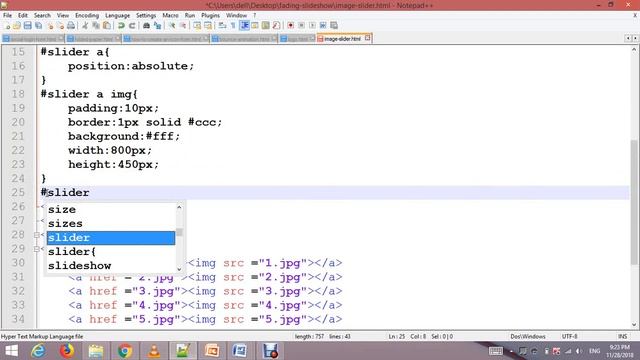The image size is (640, 360).
Task: Open Firefox from the taskbar
Action: coord(67,351)
